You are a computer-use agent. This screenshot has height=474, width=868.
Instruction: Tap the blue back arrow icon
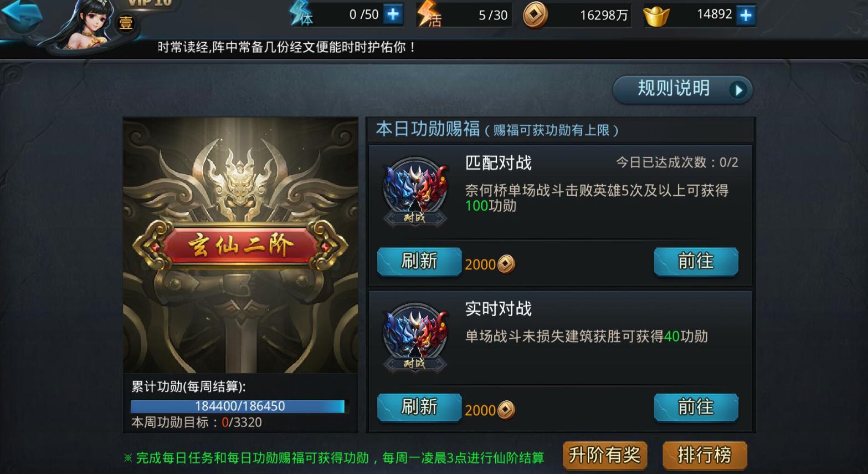(22, 16)
